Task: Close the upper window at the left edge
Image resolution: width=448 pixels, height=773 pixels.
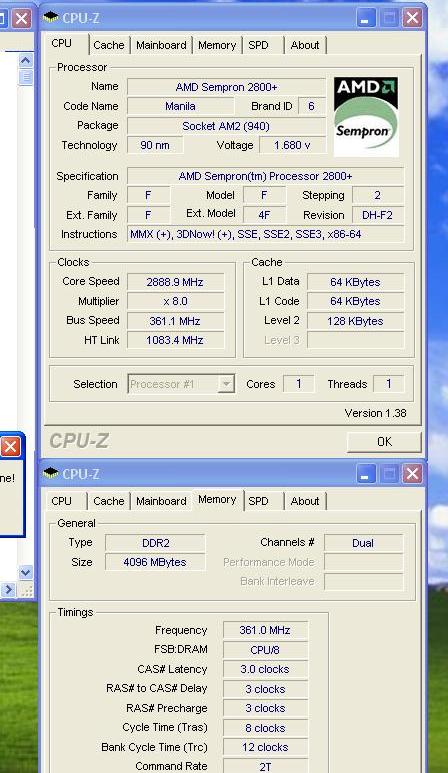Action: point(21,19)
